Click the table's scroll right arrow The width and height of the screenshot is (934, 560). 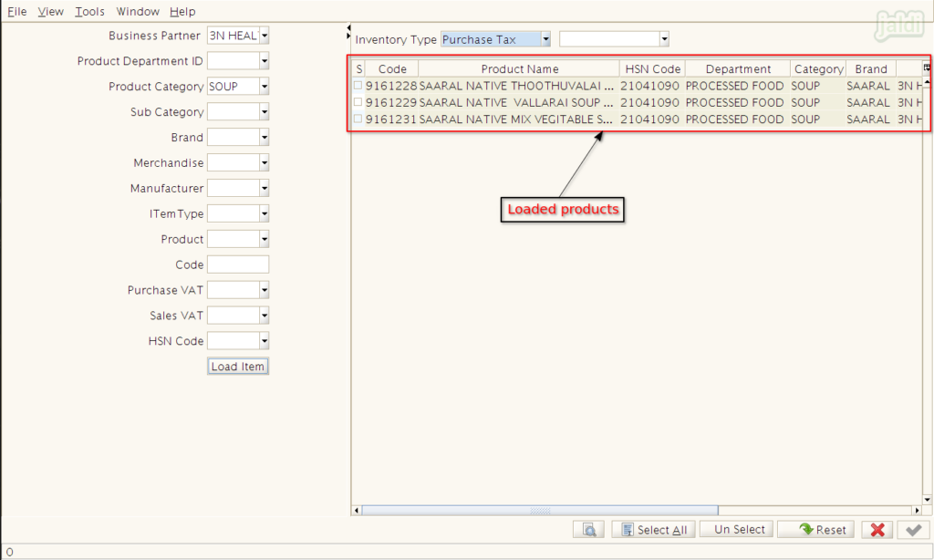[x=918, y=511]
